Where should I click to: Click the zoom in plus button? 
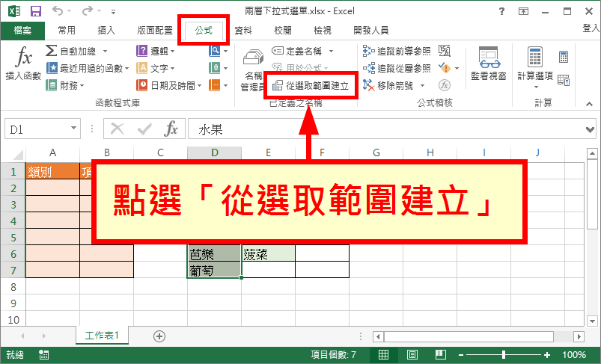(x=547, y=355)
